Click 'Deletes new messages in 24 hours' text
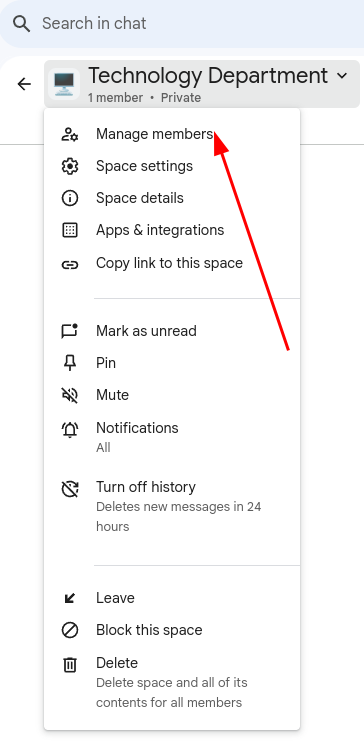This screenshot has width=364, height=742. (178, 516)
